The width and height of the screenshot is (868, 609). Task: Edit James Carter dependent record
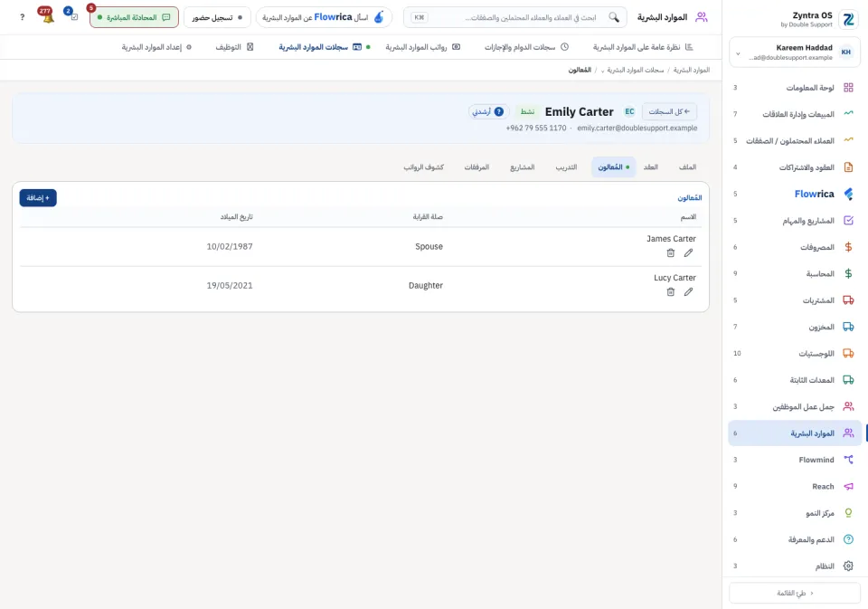(x=688, y=253)
